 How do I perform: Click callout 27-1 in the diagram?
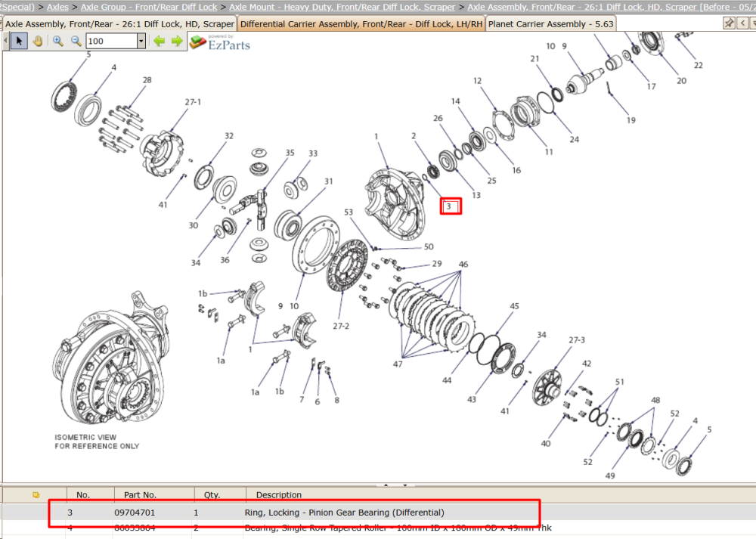pyautogui.click(x=193, y=102)
